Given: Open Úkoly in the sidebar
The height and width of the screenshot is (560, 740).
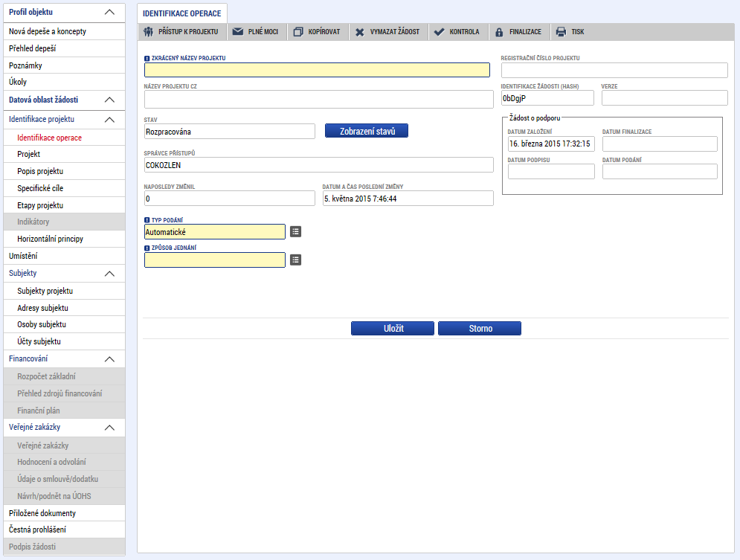Looking at the screenshot, I should click(x=64, y=82).
